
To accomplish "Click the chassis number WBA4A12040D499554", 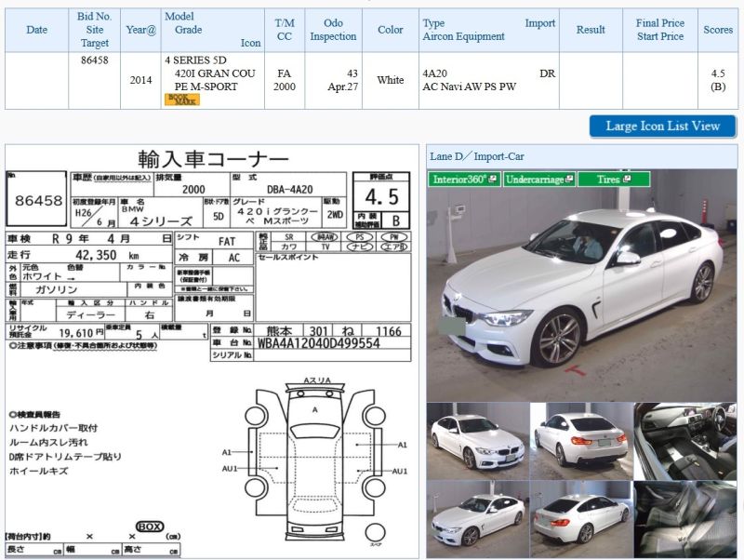I will coord(318,343).
